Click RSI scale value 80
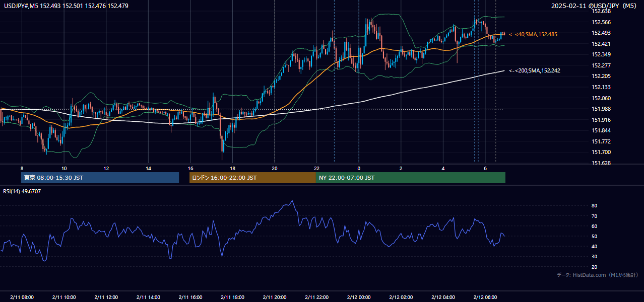Screen dimensions: 644x302 tap(595, 206)
